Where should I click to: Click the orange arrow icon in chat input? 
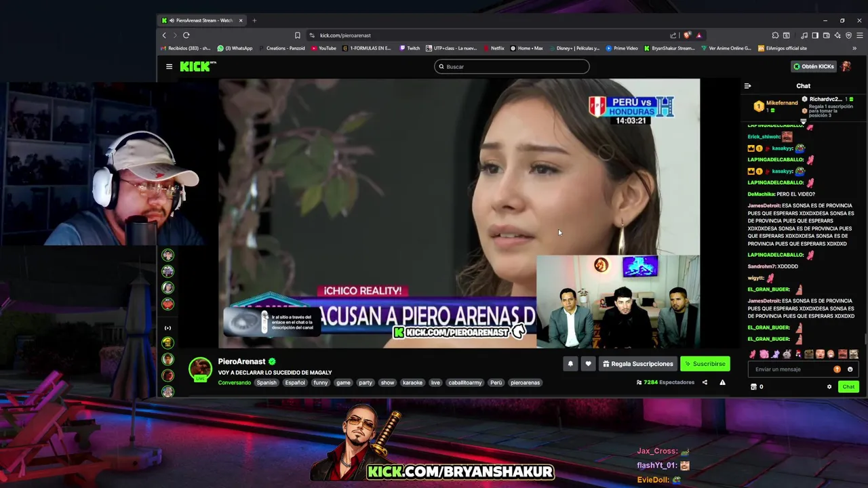[837, 369]
